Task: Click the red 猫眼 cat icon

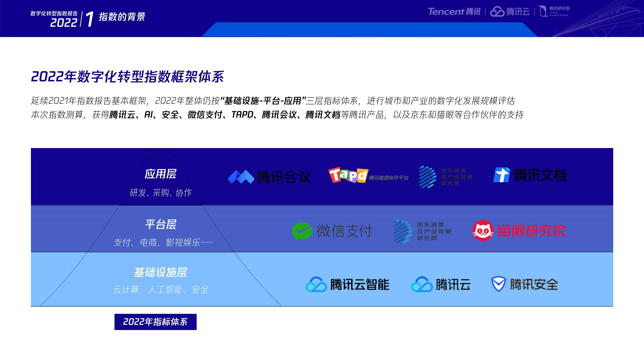Action: click(x=483, y=231)
